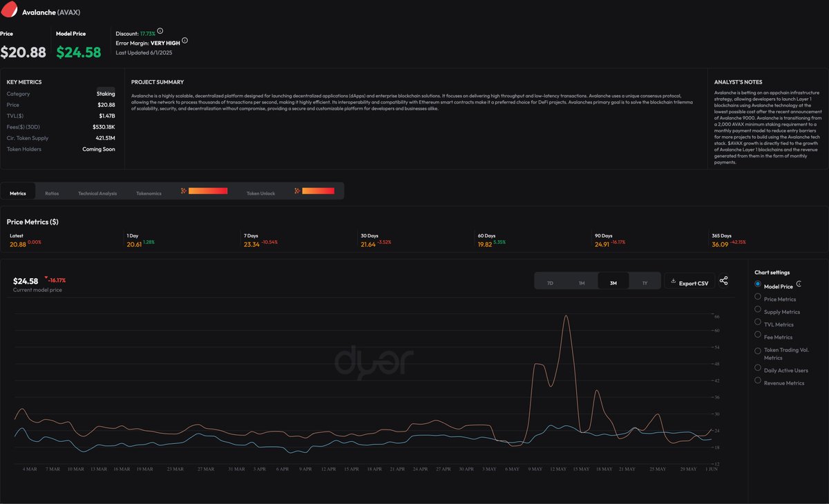829x504 pixels.
Task: Open the Ratios tab
Action: (x=52, y=193)
